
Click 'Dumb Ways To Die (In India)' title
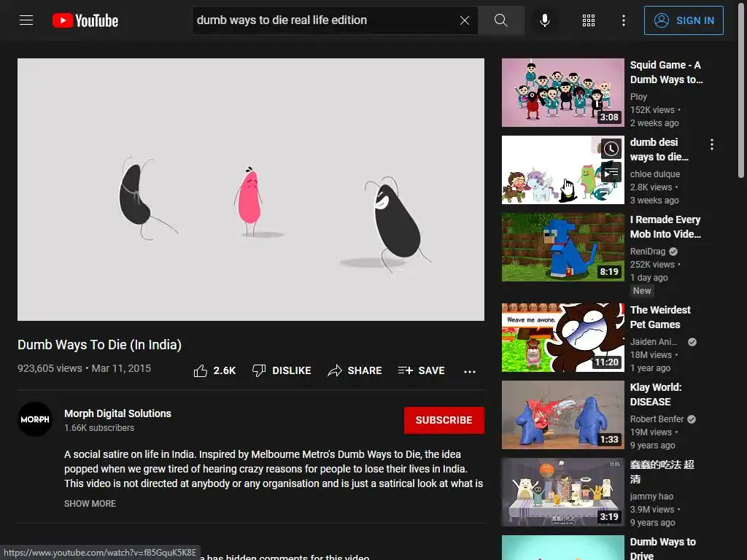[x=99, y=345]
